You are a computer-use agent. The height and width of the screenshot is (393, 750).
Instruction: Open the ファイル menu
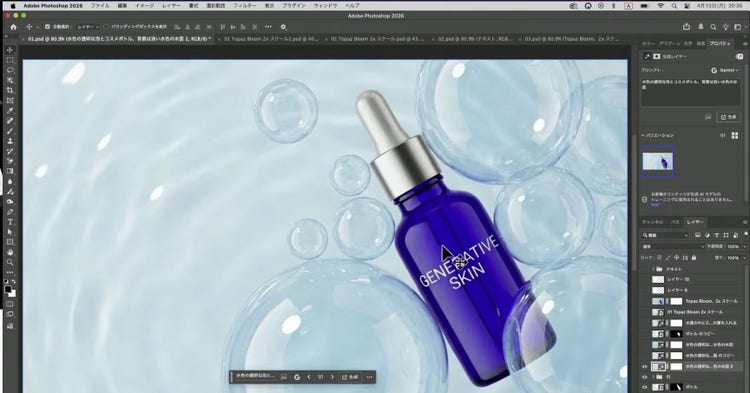point(100,6)
